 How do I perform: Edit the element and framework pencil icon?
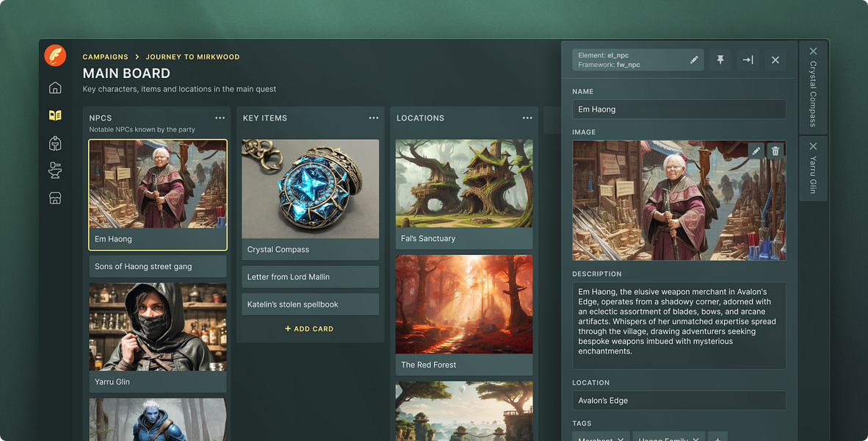[694, 60]
